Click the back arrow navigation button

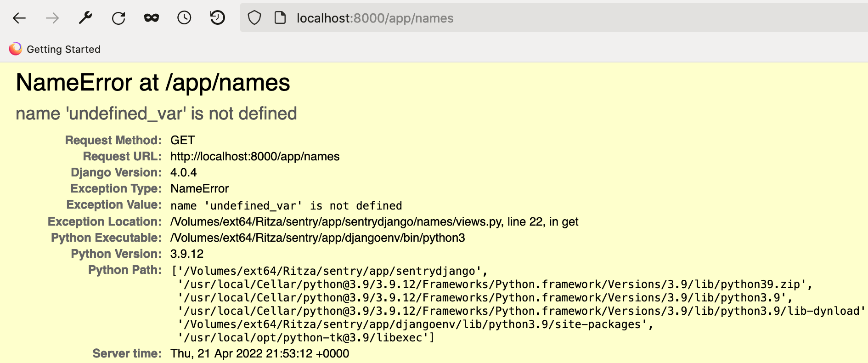tap(19, 18)
